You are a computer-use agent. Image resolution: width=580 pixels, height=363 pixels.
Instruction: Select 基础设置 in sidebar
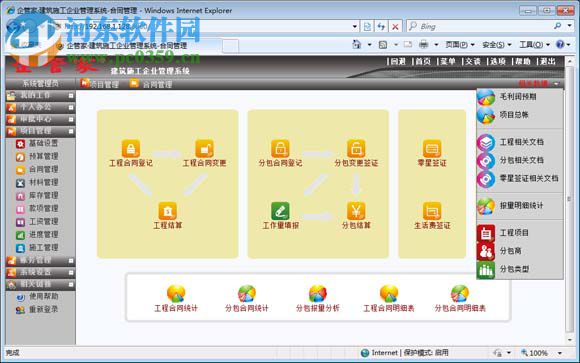point(43,143)
